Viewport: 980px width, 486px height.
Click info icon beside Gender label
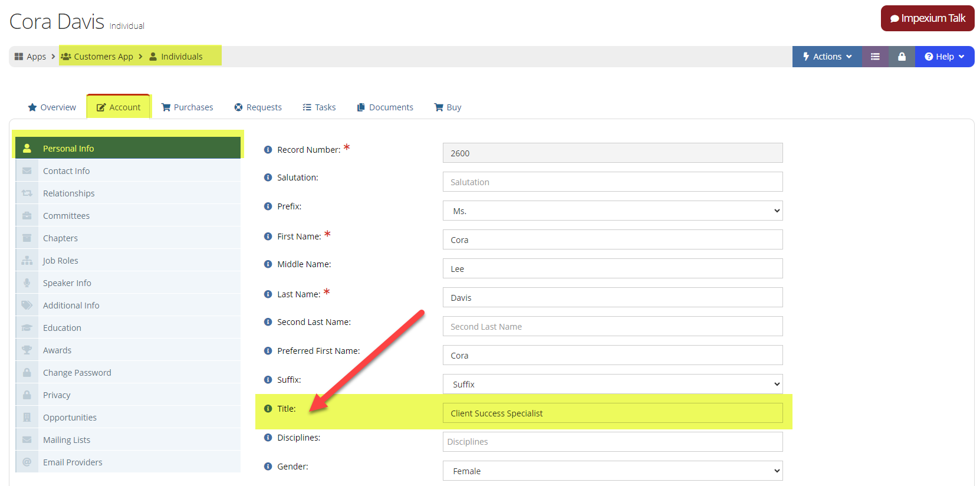tap(268, 467)
